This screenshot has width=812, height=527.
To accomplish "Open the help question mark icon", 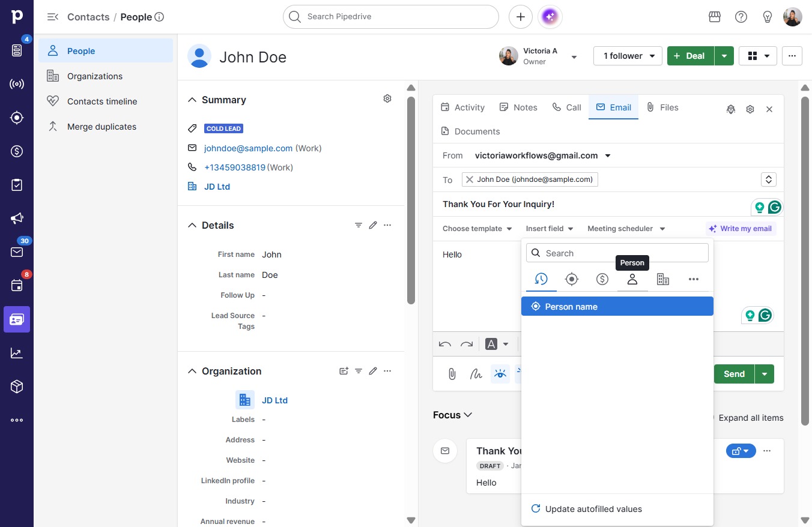I will click(x=741, y=17).
